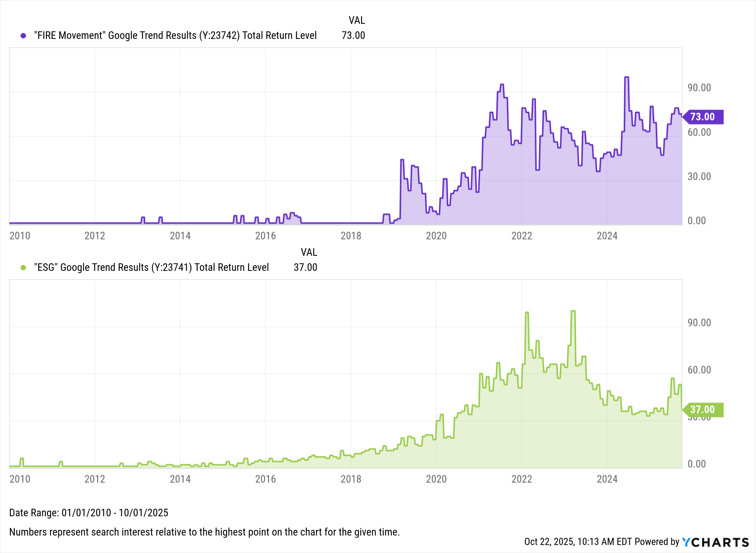Click the 37.00 value in the ESG legend

[305, 267]
